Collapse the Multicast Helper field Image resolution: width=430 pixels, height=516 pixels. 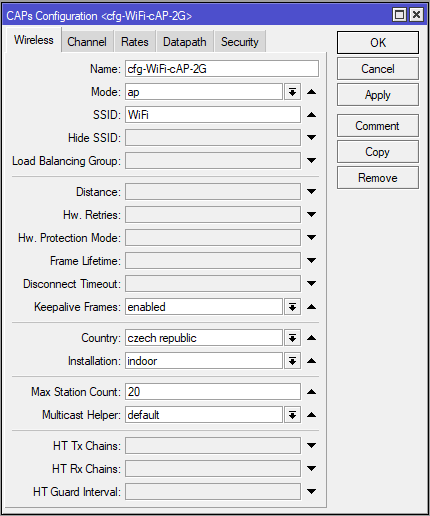[311, 415]
